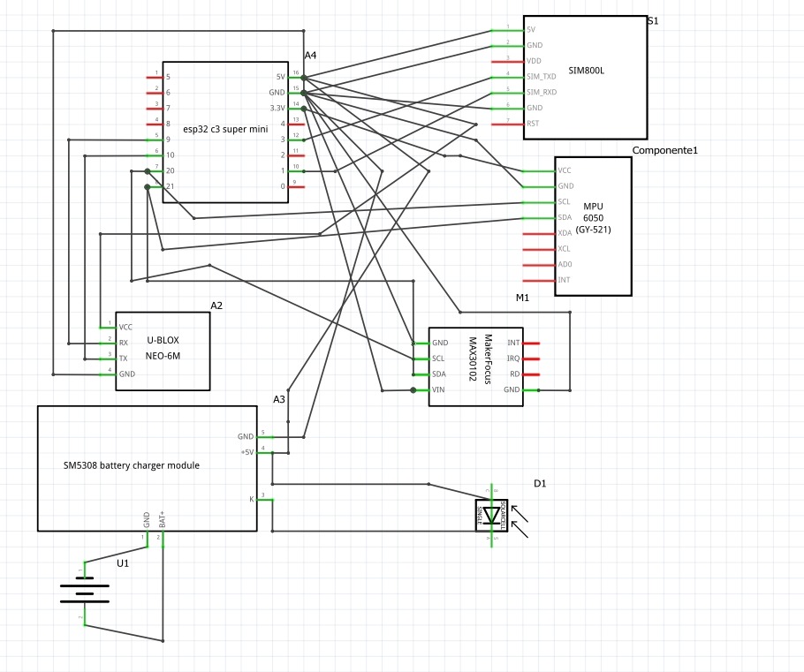804x672 pixels.
Task: Click the INT pin on MPU 6050
Action: [538, 281]
